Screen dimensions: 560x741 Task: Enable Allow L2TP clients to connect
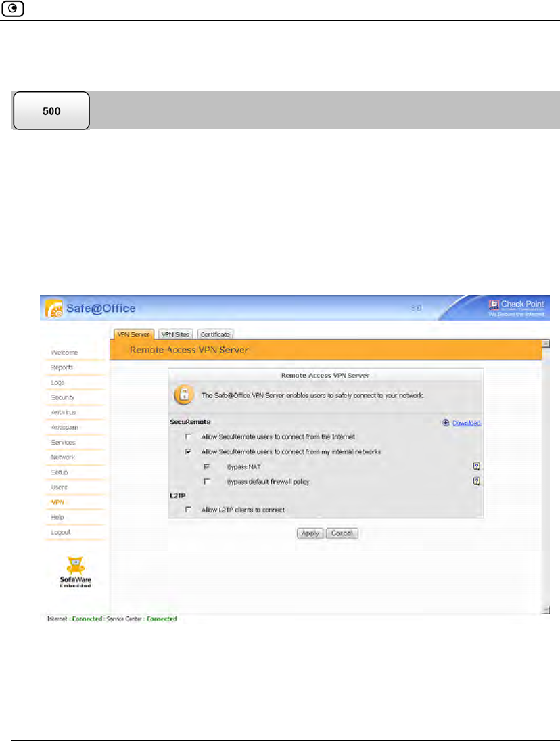(x=189, y=510)
